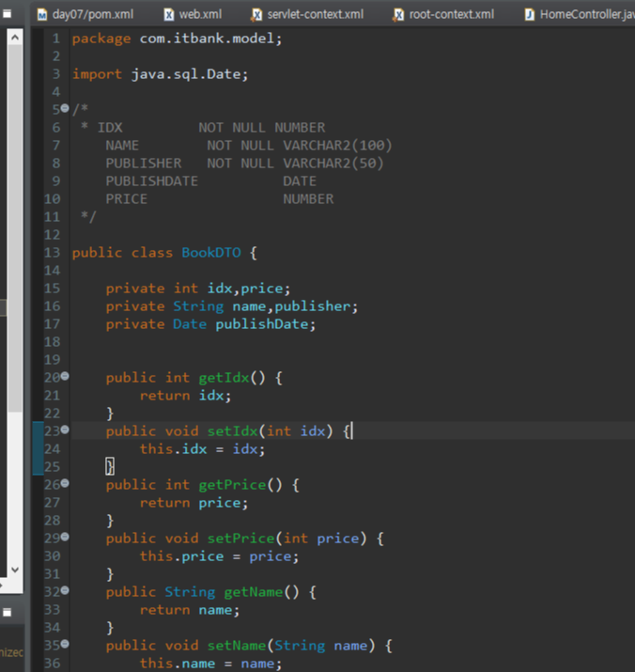Click the getName method name
This screenshot has height=672, width=635.
click(254, 592)
